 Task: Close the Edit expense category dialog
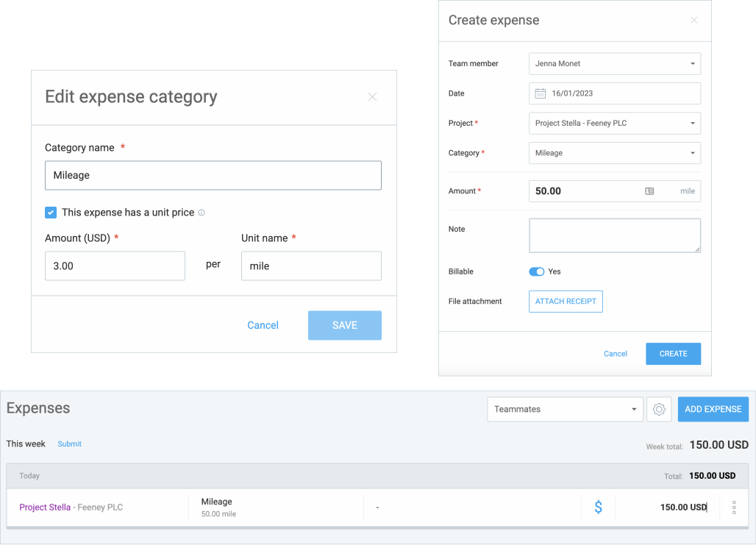pos(372,96)
